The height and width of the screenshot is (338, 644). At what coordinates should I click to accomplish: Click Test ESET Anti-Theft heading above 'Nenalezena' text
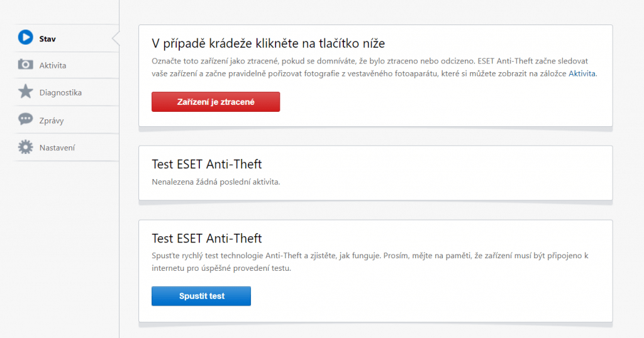coord(206,164)
